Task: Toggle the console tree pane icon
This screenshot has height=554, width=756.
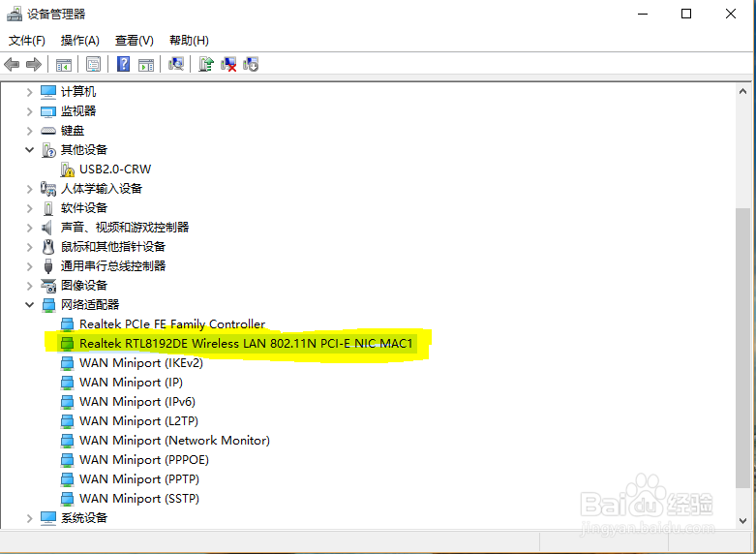Action: pyautogui.click(x=64, y=64)
